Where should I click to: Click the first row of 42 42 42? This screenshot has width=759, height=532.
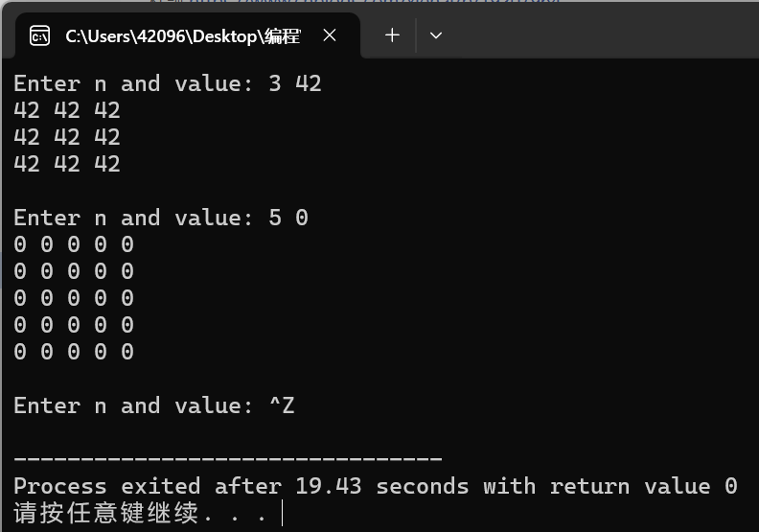[67, 110]
